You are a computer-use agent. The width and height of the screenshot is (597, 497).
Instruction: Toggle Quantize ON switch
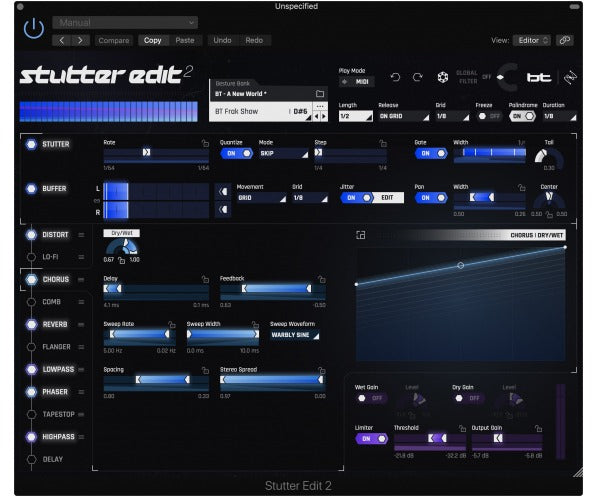tap(236, 153)
